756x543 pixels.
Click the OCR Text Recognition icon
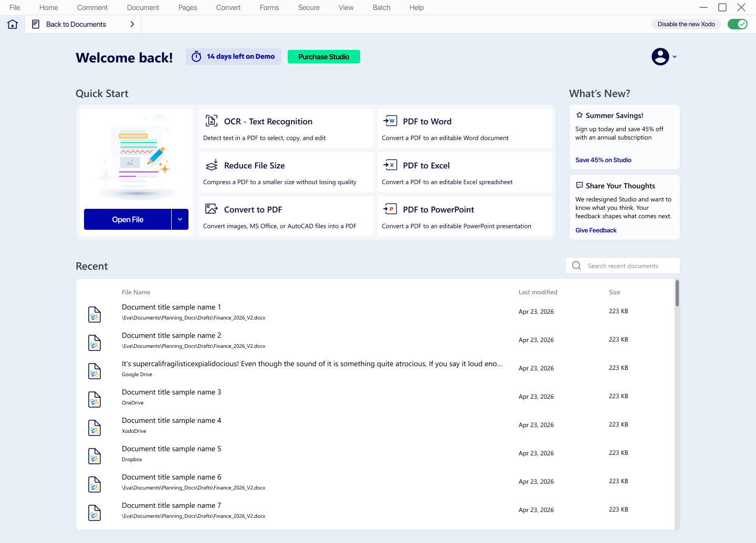212,121
